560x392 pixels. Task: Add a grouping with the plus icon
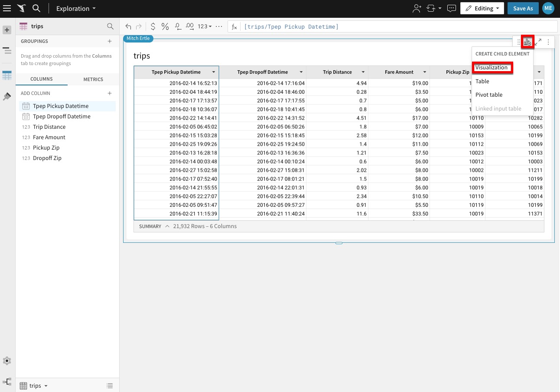110,41
